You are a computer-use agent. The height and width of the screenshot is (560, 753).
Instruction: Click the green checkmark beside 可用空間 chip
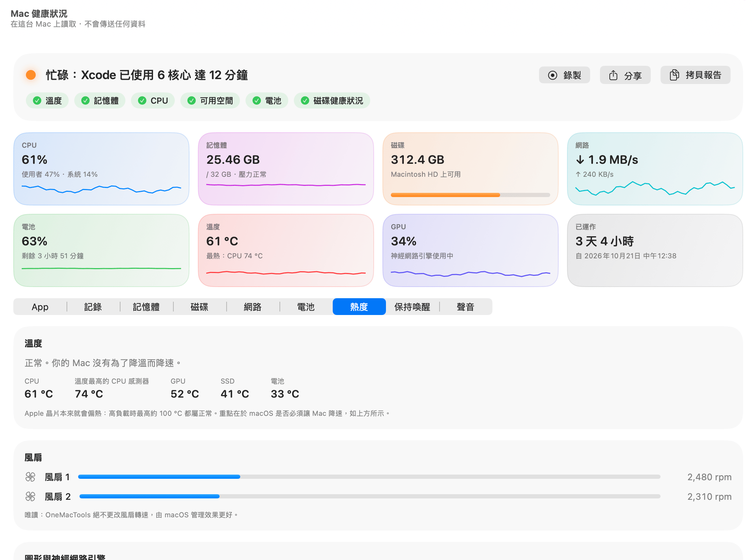coord(192,101)
